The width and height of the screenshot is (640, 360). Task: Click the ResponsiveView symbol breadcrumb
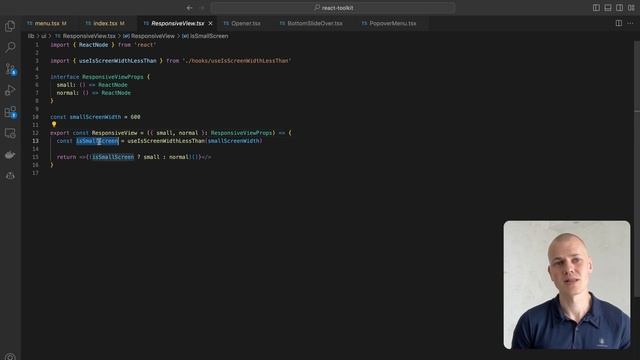point(153,36)
